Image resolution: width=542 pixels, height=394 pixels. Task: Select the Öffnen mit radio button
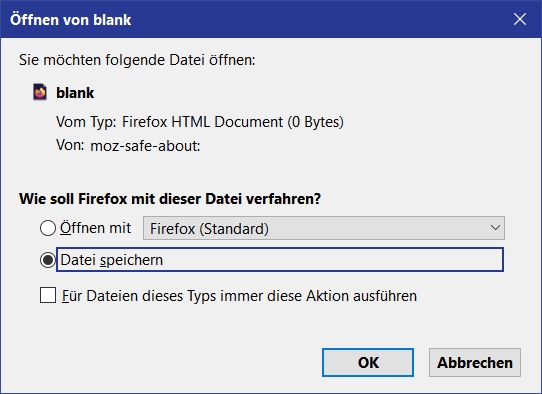48,228
